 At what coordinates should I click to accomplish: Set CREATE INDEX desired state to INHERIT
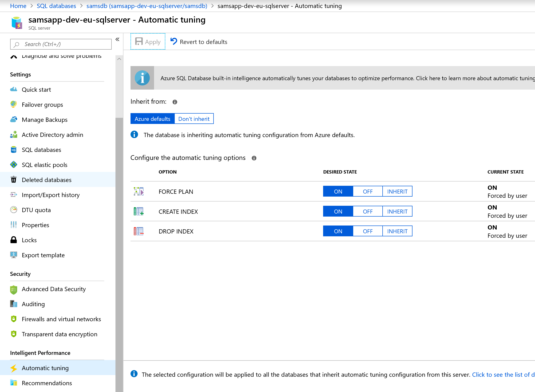coord(397,211)
